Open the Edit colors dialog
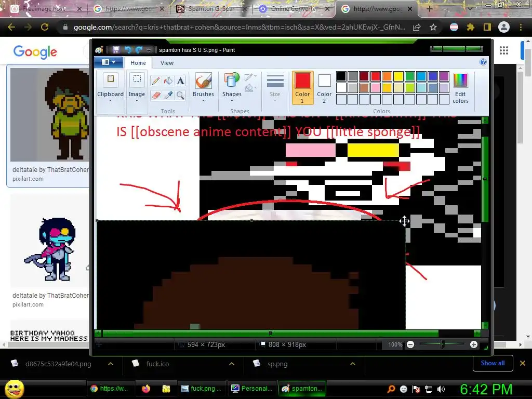Viewport: 532px width, 399px height. pyautogui.click(x=460, y=88)
